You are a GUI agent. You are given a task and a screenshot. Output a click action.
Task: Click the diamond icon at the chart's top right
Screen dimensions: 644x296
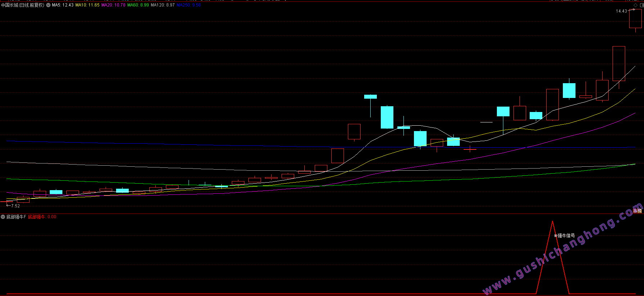click(x=635, y=5)
